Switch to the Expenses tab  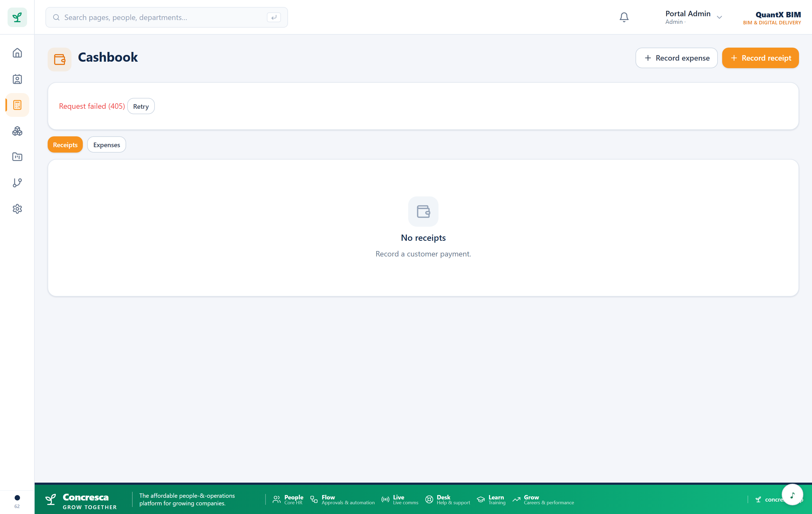click(107, 144)
